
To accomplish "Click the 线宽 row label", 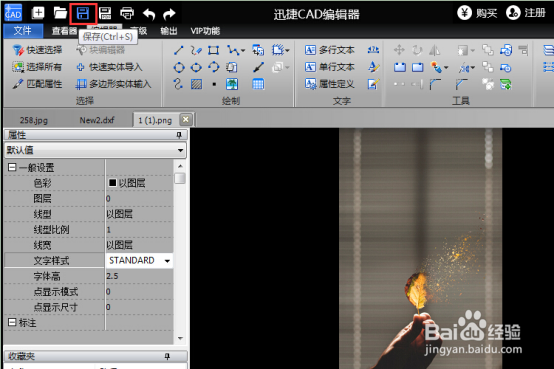I will pos(42,245).
